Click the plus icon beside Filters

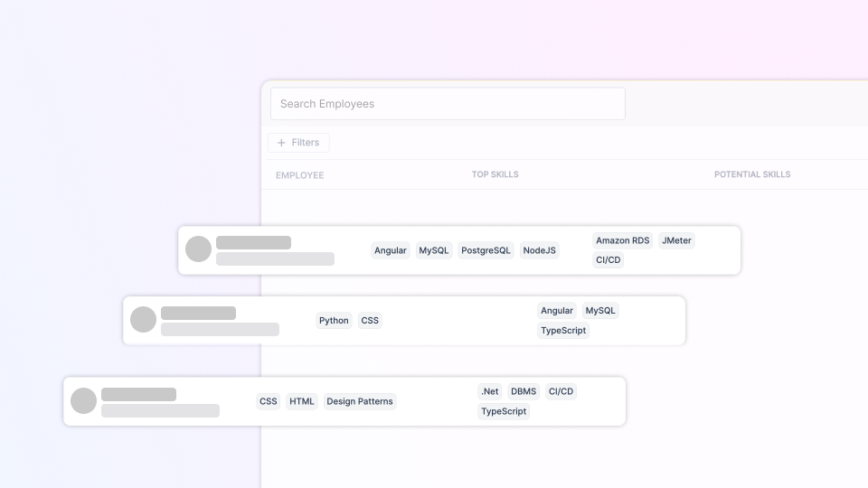click(281, 143)
